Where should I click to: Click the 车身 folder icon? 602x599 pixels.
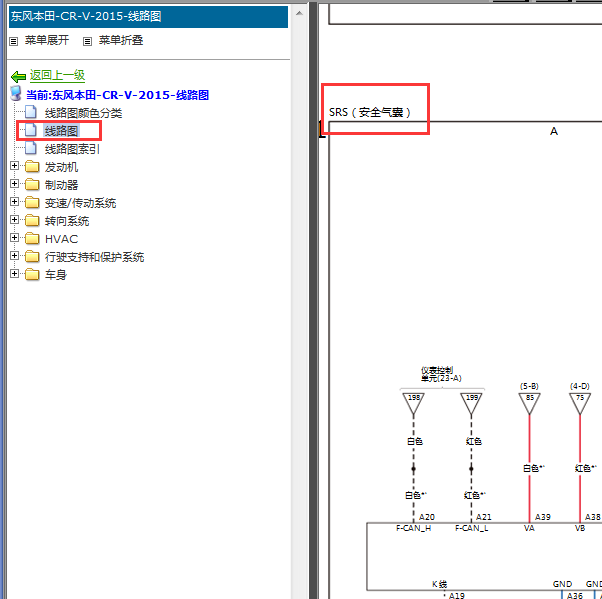pyautogui.click(x=32, y=275)
